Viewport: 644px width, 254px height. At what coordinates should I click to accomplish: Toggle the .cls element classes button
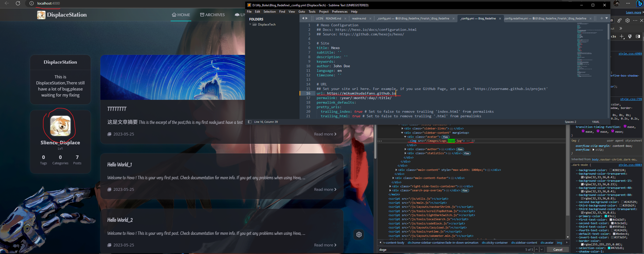pyautogui.click(x=614, y=36)
